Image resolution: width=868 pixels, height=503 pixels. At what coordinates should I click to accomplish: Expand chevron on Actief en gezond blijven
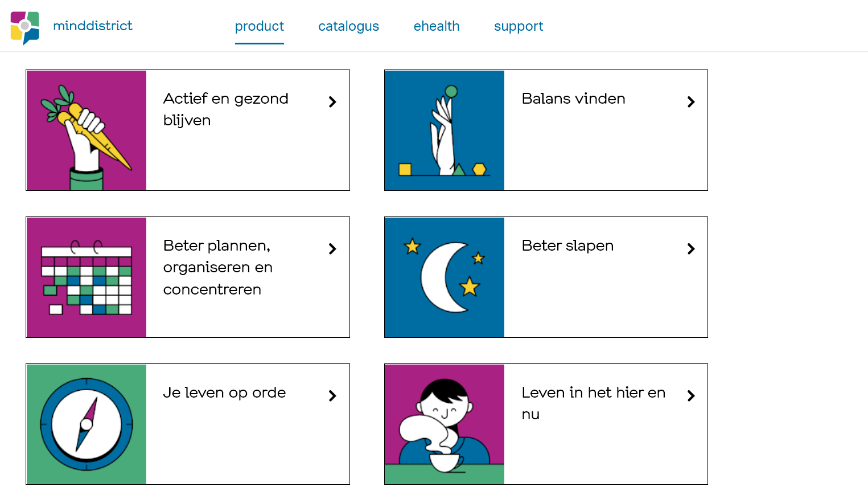click(x=332, y=102)
